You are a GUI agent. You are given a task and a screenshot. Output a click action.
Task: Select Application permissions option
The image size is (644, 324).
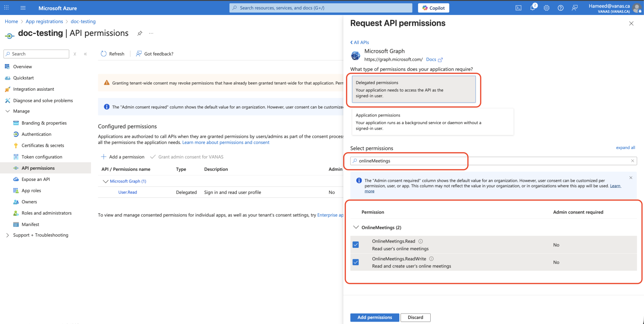pyautogui.click(x=433, y=122)
